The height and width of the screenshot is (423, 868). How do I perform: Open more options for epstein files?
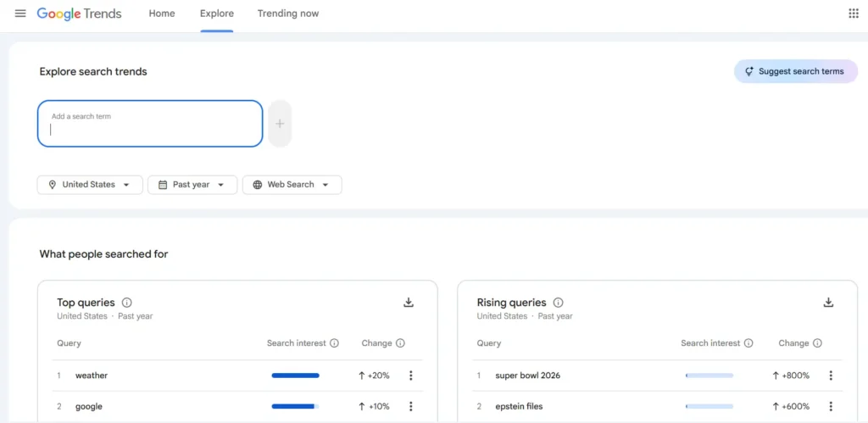(x=831, y=406)
